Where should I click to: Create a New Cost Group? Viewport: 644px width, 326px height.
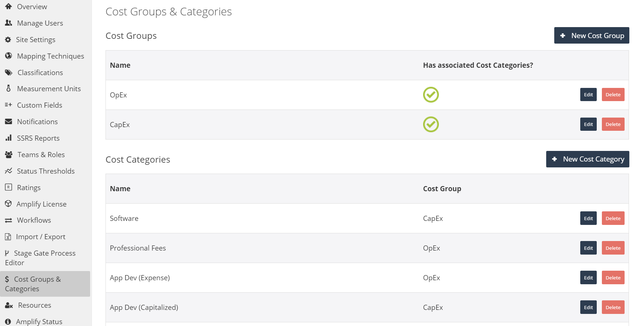(591, 36)
